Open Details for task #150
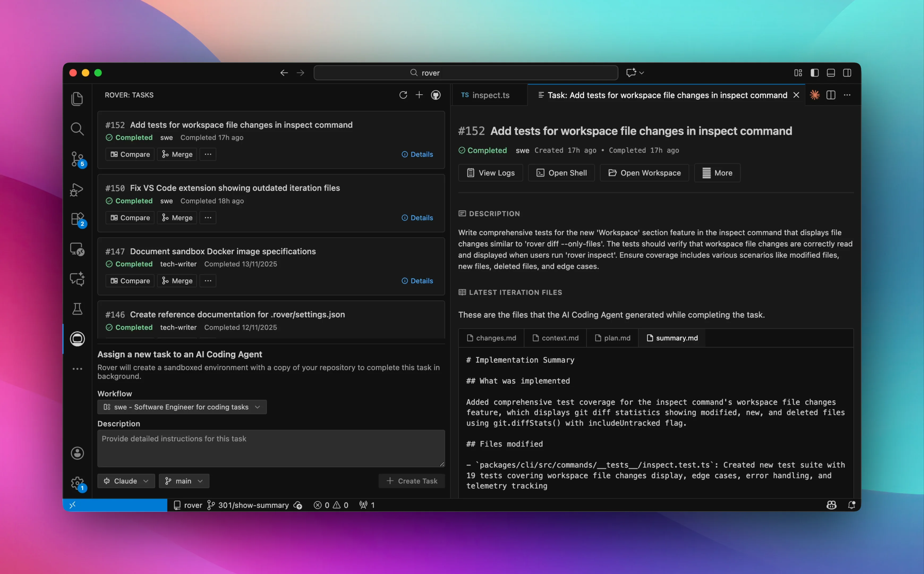Viewport: 924px width, 574px height. tap(417, 218)
